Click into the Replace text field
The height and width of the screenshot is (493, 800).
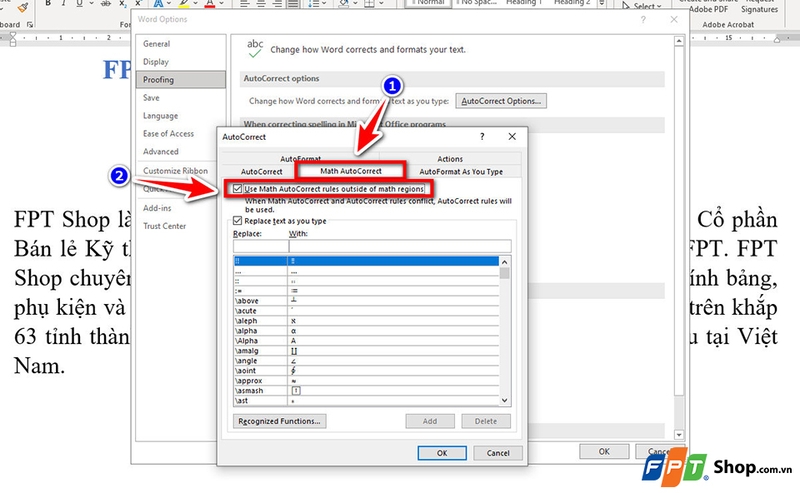259,245
